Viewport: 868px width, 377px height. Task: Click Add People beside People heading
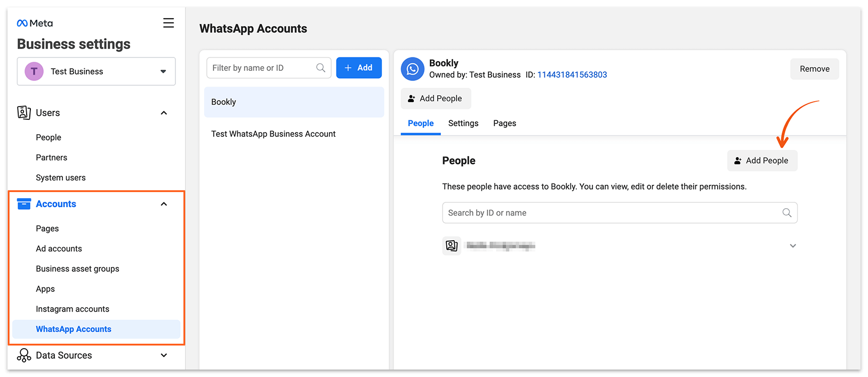762,160
